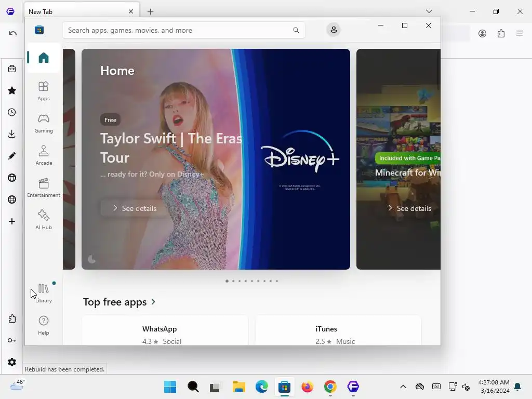Open the Taylor Swift Disney+ banner
Screen dimensions: 532x399
click(216, 159)
